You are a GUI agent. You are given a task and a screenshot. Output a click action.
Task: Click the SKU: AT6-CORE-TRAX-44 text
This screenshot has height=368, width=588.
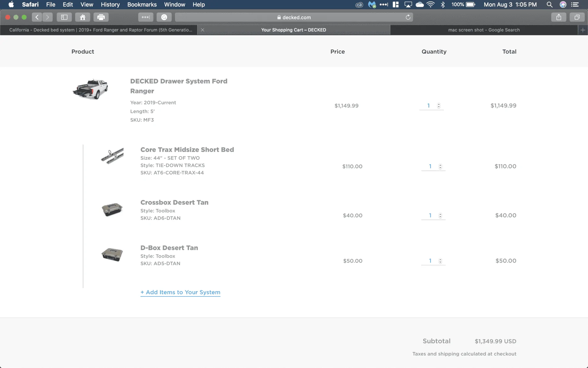pos(172,173)
